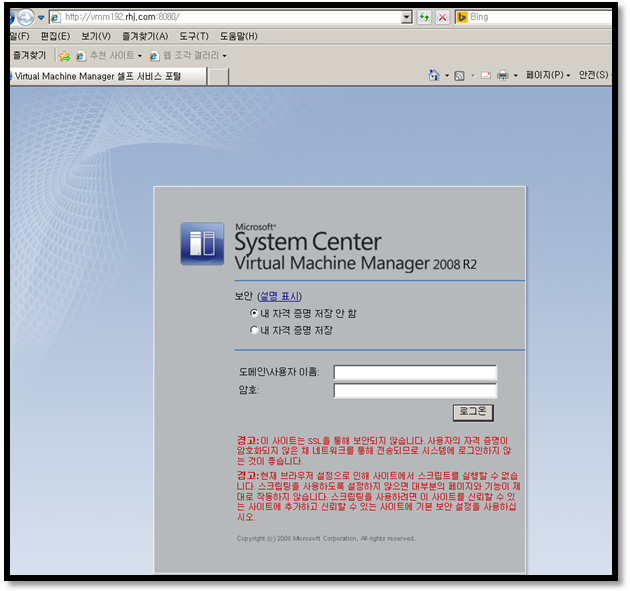Open the 웹 조각 갤러리 link

(x=191, y=55)
